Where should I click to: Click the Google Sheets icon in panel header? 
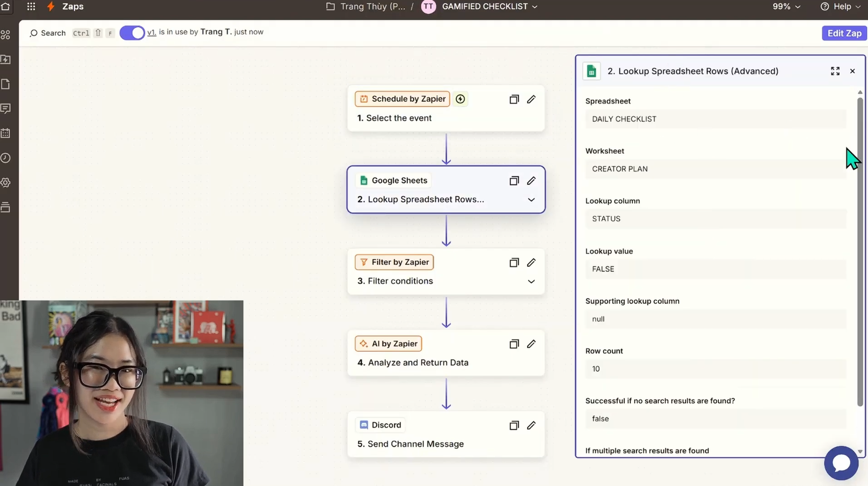click(x=591, y=71)
